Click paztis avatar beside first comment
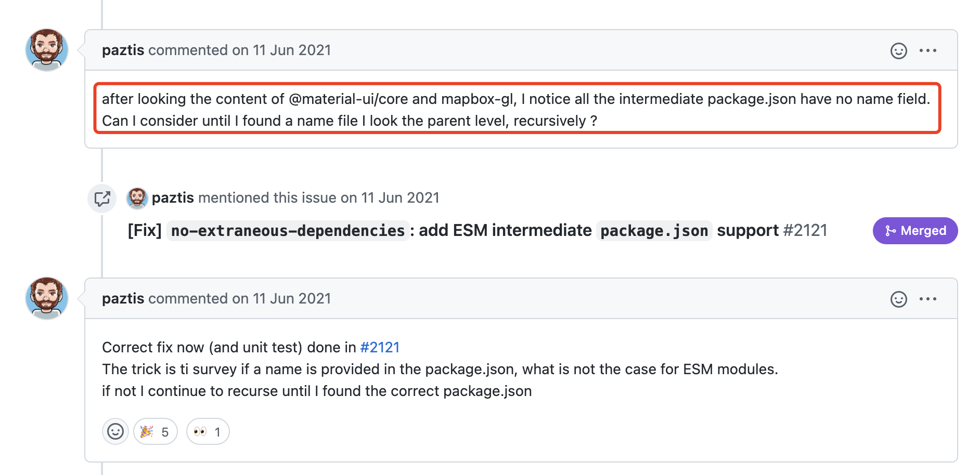The width and height of the screenshot is (980, 475). coord(47,50)
